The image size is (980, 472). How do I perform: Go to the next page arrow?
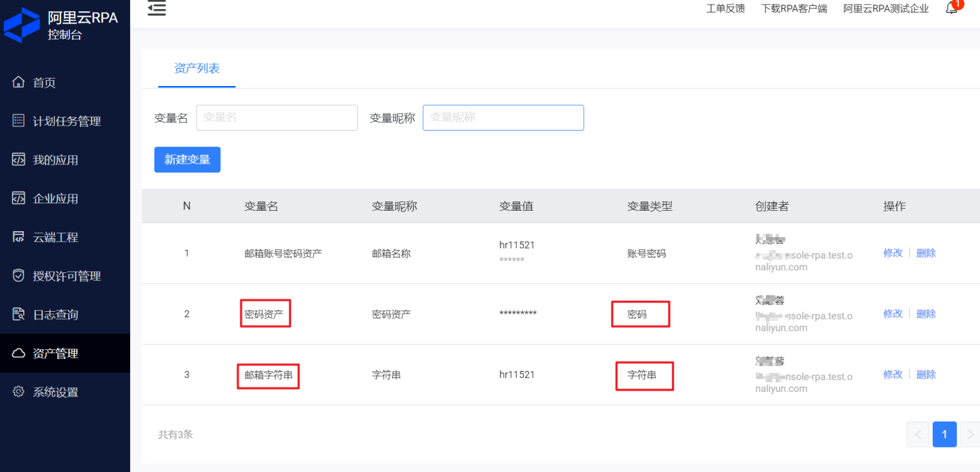970,435
